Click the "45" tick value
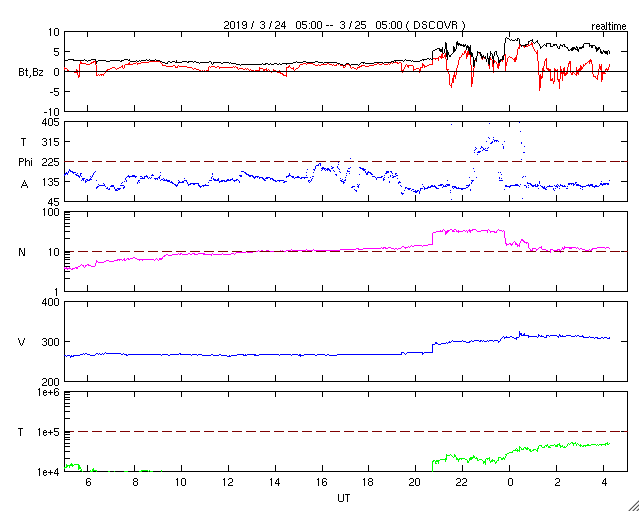 [54, 202]
